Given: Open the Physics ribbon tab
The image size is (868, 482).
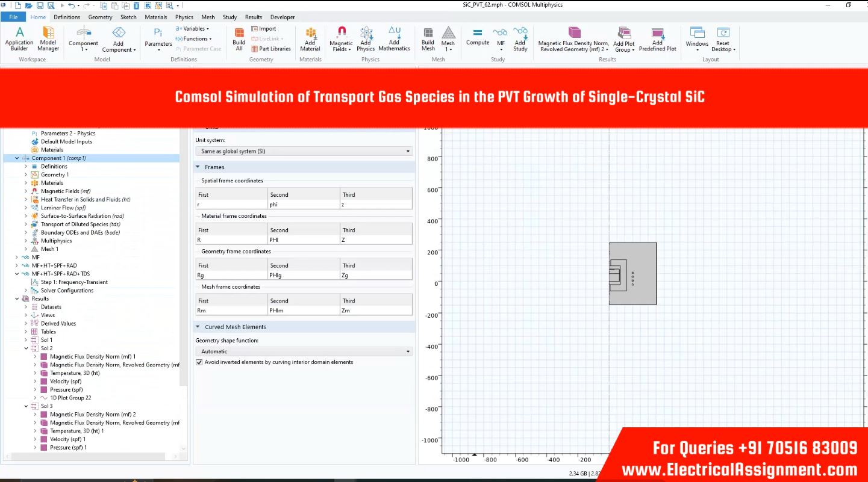Looking at the screenshot, I should (x=184, y=17).
